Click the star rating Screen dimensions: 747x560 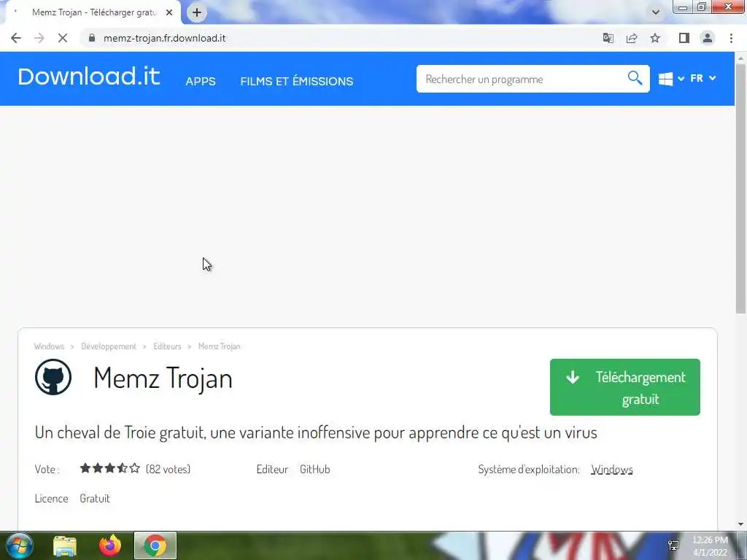[x=110, y=469]
